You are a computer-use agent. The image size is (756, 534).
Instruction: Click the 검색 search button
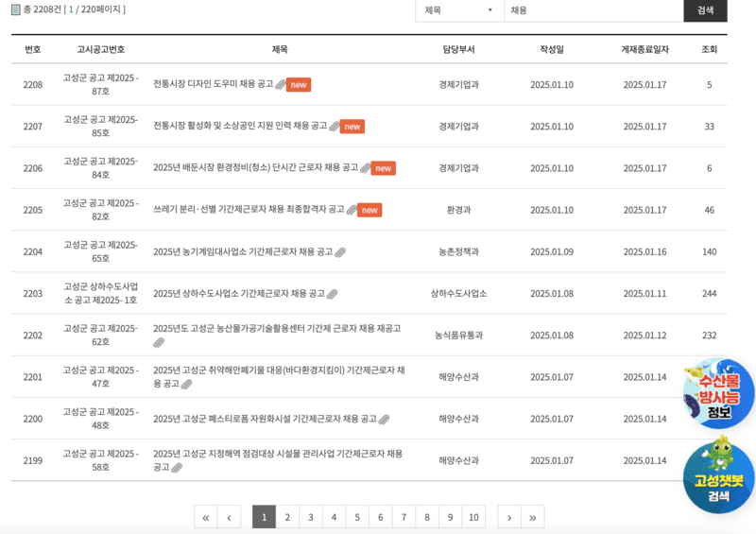[705, 10]
